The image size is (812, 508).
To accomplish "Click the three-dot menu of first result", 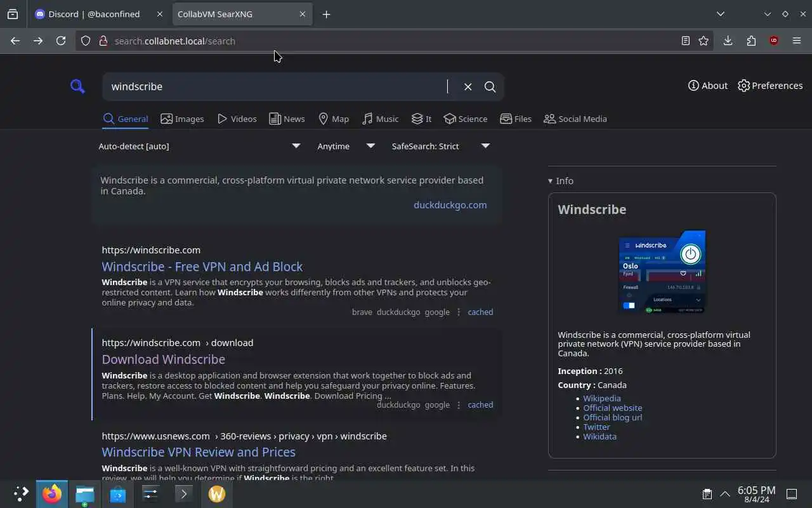I will click(x=459, y=312).
